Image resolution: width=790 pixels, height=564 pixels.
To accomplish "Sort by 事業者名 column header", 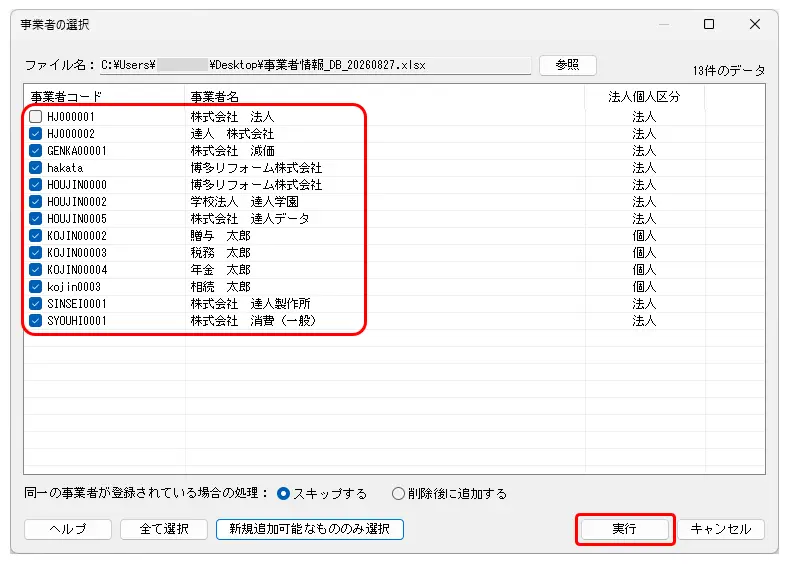I will 384,97.
